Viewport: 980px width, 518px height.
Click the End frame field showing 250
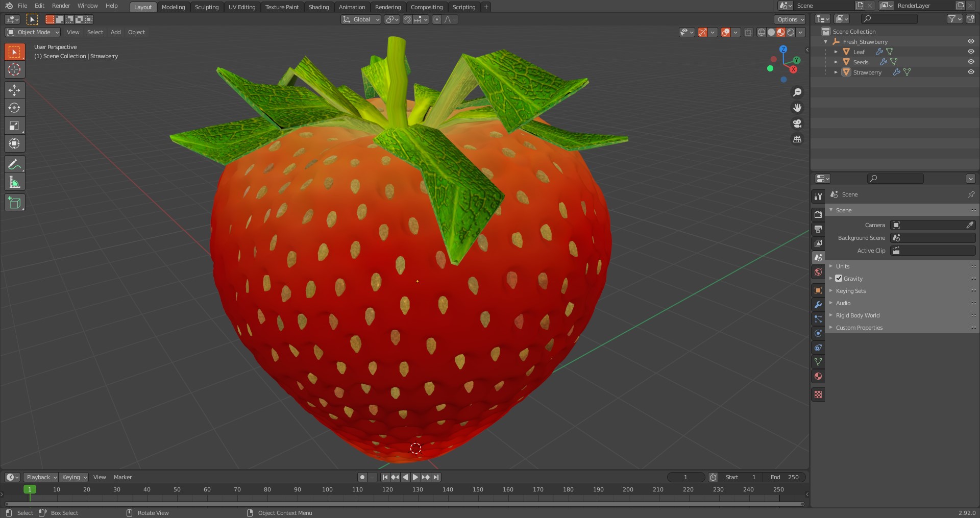point(785,477)
